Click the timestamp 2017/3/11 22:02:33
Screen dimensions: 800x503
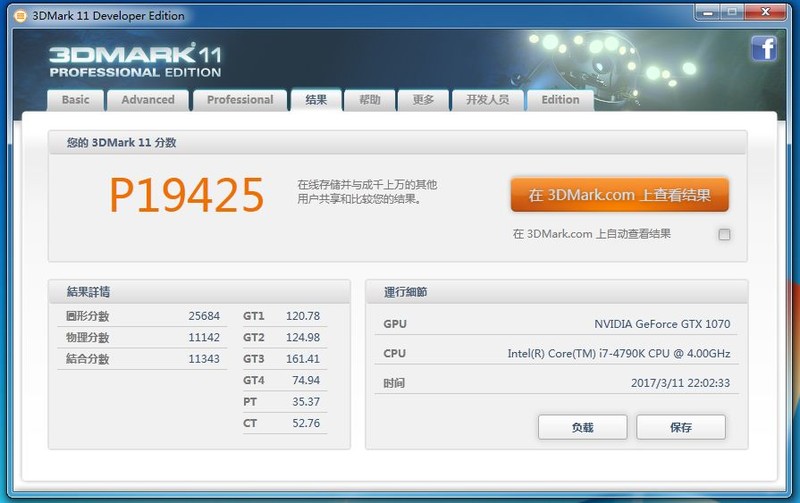pos(681,383)
